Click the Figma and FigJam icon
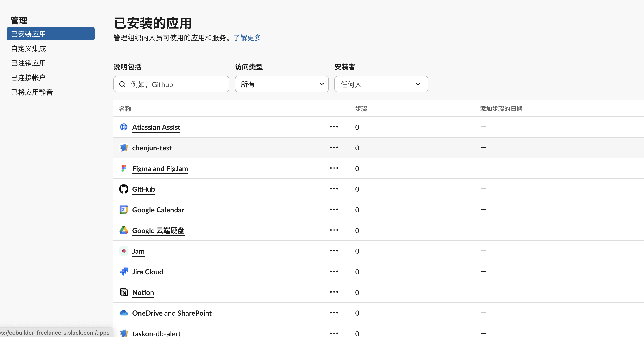 (124, 168)
